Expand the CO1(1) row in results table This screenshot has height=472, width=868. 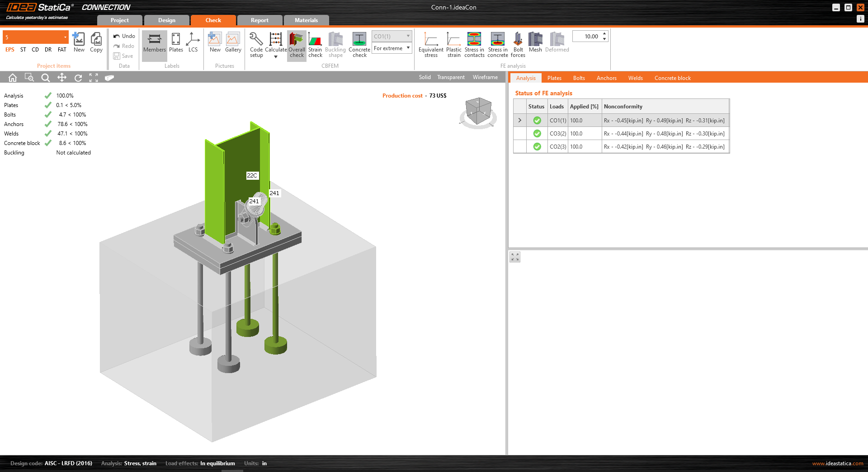click(519, 121)
